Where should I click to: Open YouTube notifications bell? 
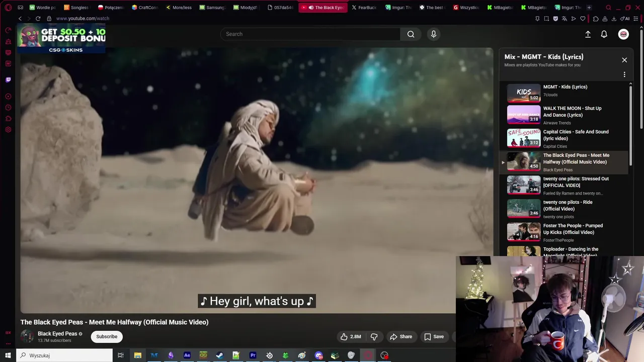[604, 34]
